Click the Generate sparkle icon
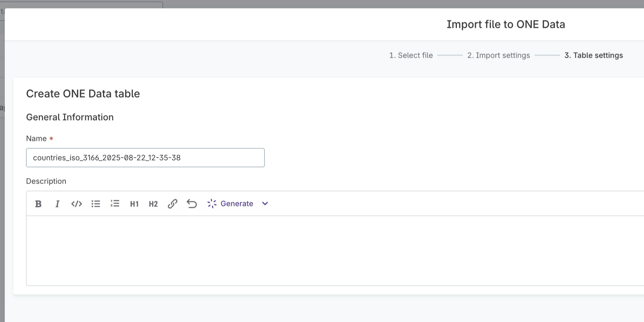This screenshot has width=644, height=322. coord(211,204)
